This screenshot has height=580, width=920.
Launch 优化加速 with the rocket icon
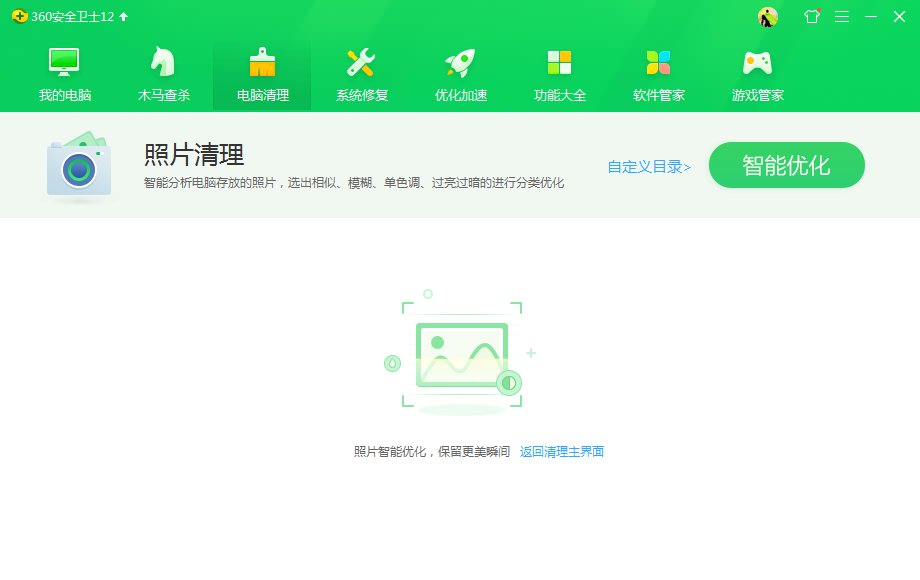pos(459,62)
